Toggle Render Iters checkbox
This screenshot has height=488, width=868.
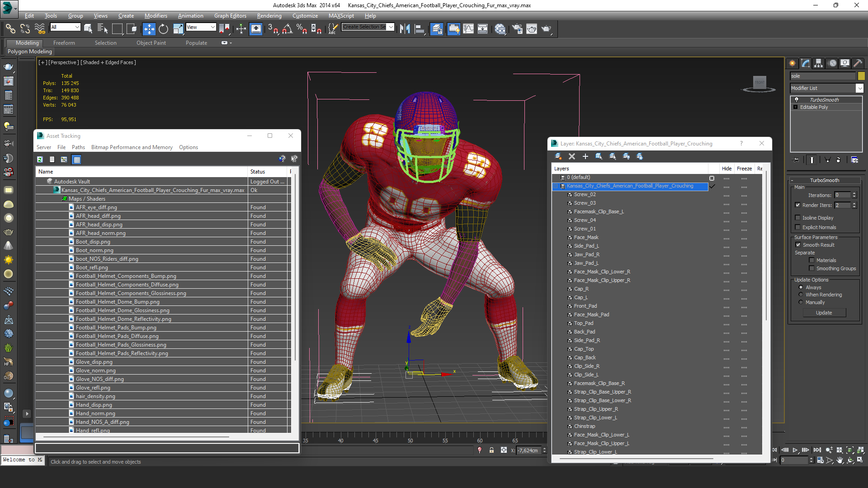pos(798,205)
